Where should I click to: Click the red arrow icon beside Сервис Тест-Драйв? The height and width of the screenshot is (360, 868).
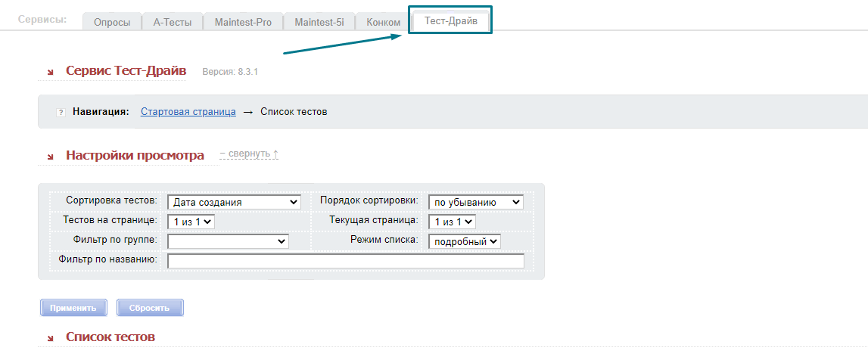tap(51, 72)
